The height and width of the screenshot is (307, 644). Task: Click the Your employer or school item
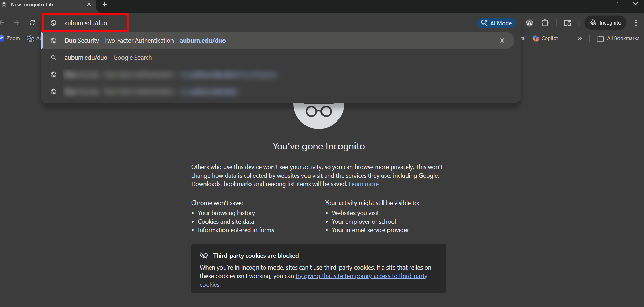click(x=364, y=222)
